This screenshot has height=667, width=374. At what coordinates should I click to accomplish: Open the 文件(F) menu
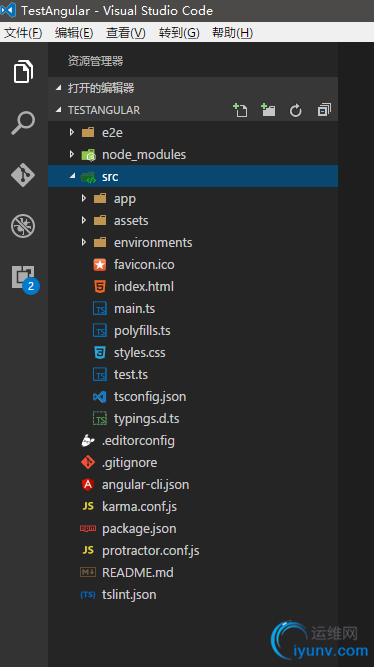click(x=23, y=33)
